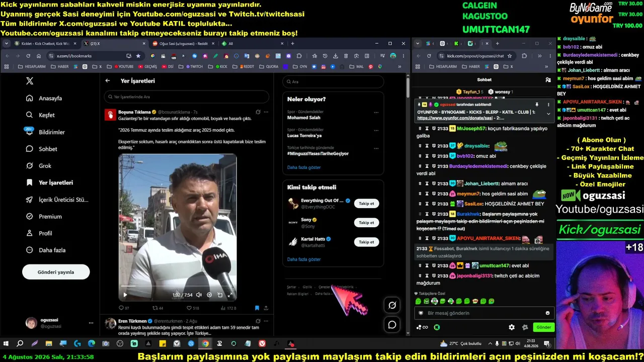Seek the post video progress bar
The height and width of the screenshot is (362, 644).
coord(178,287)
